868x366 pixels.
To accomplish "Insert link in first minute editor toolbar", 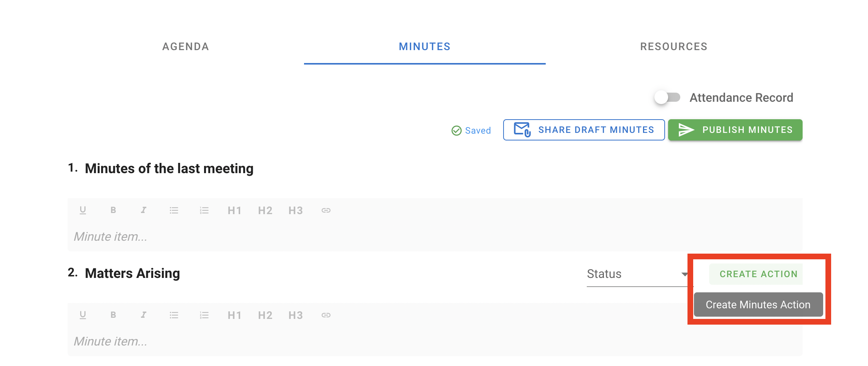I will [x=326, y=210].
